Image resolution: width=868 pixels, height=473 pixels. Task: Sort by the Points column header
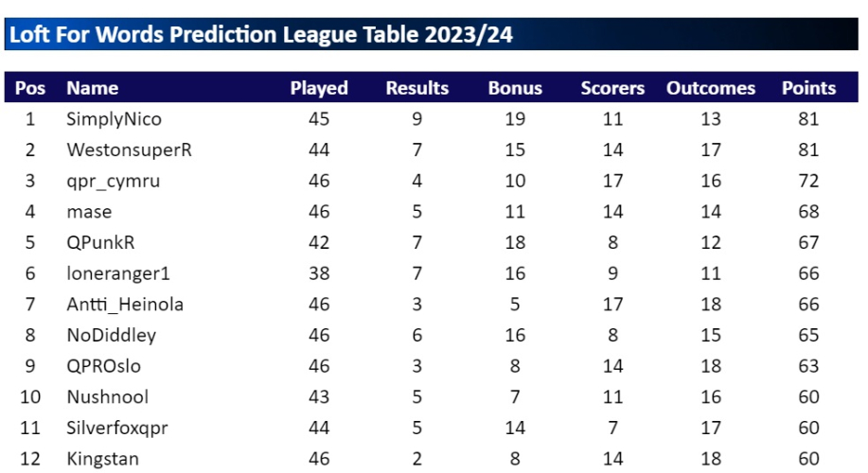808,88
